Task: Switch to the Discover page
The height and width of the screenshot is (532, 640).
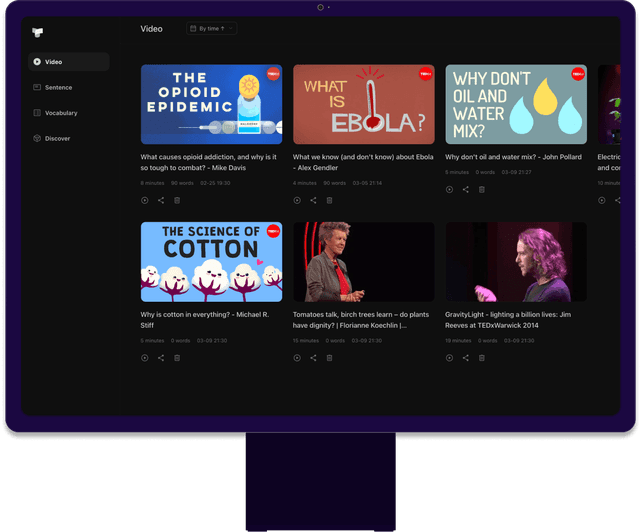Action: coord(69,139)
